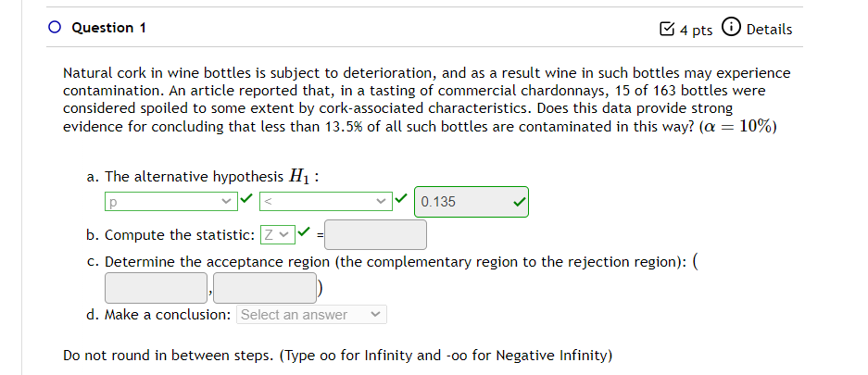Image resolution: width=868 pixels, height=375 pixels.
Task: Open the Details link
Action: [769, 30]
